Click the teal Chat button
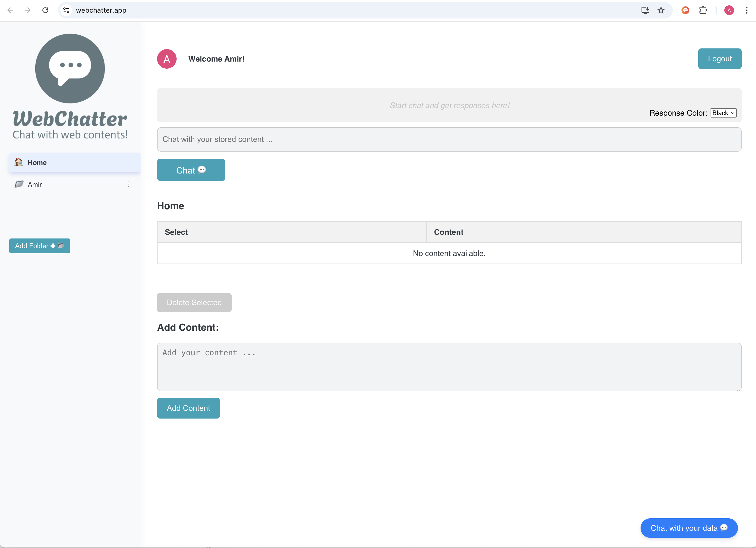 coord(191,170)
